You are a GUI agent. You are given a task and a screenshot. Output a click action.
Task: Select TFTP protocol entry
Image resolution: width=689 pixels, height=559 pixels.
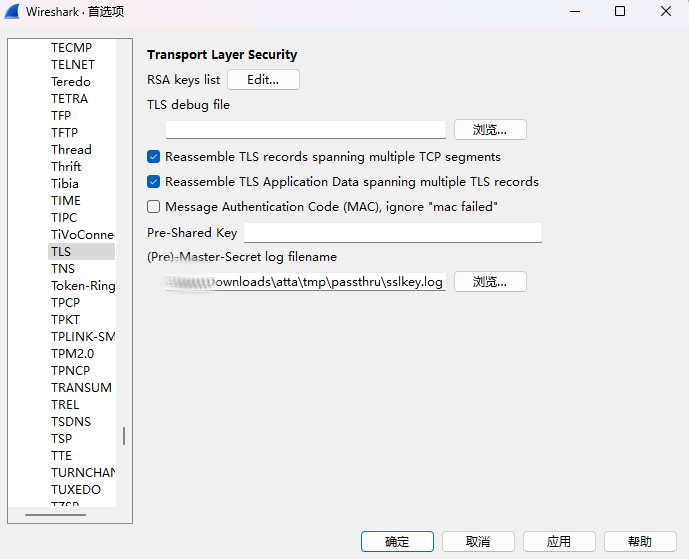click(65, 133)
